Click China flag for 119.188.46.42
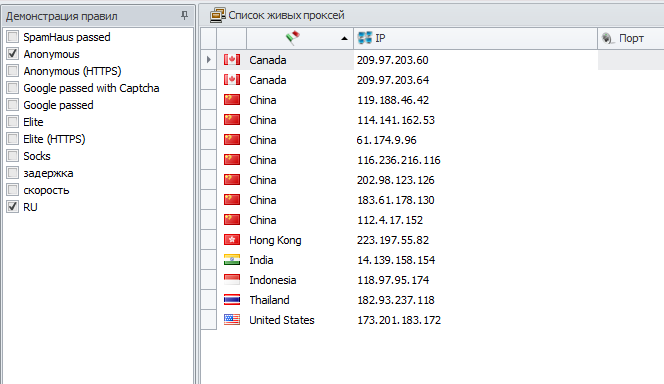Image resolution: width=664 pixels, height=384 pixels. 232,100
